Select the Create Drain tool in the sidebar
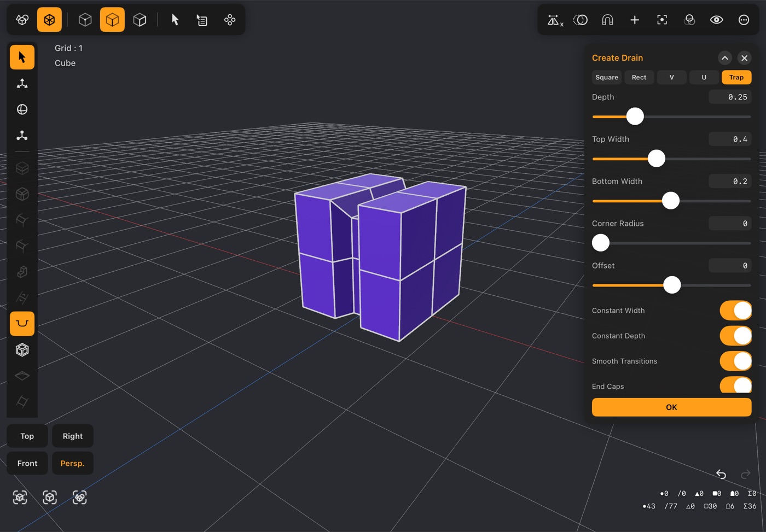766x532 pixels. click(x=22, y=324)
